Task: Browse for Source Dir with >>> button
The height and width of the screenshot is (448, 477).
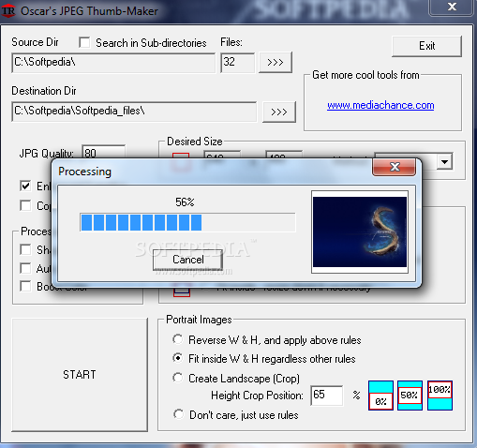Action: [276, 62]
